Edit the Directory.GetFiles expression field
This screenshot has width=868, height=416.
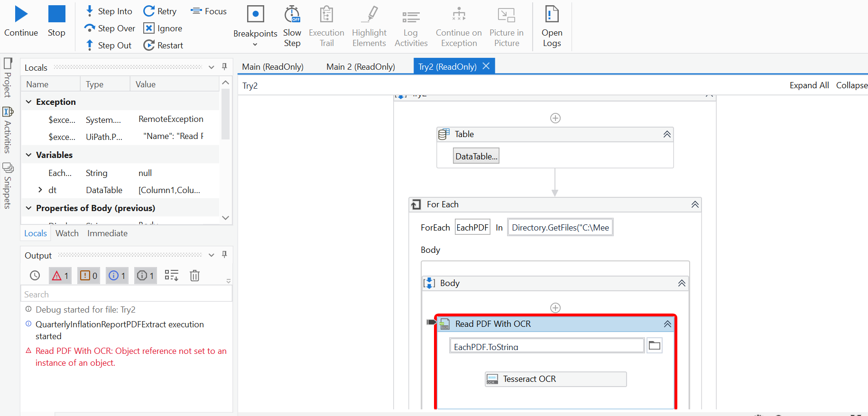pyautogui.click(x=560, y=227)
